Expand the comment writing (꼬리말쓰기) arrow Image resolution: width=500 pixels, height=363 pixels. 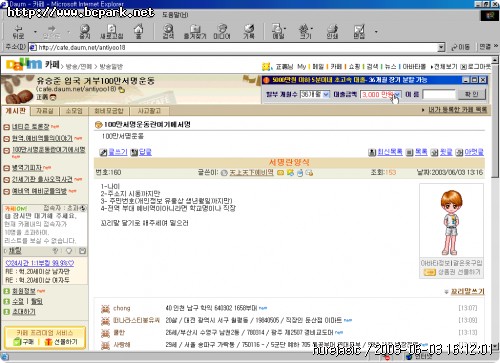point(446,292)
